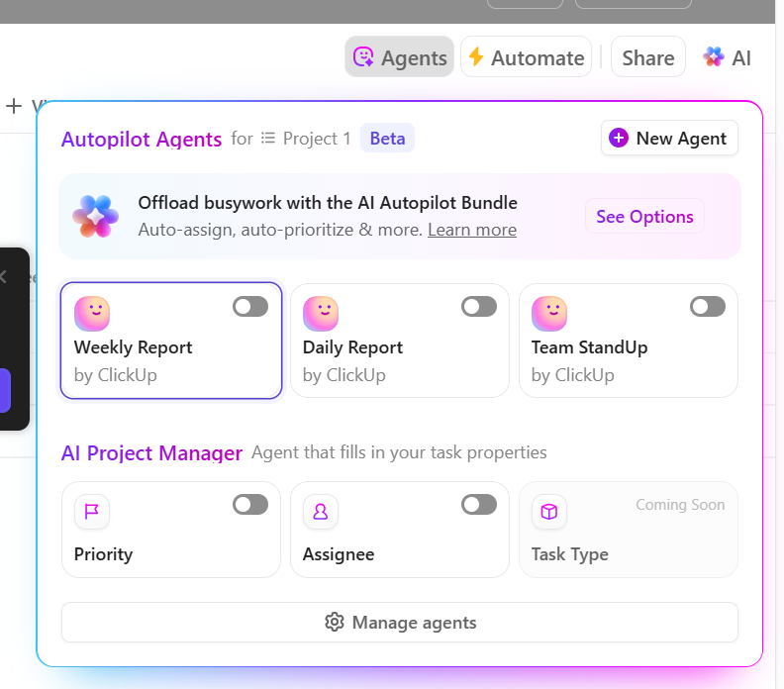
Task: Click the Coming Soon label
Action: 680,505
